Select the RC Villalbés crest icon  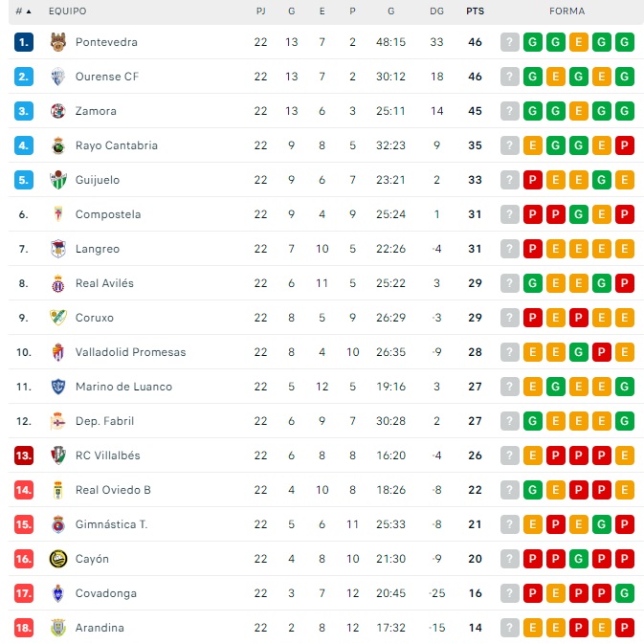(57, 455)
